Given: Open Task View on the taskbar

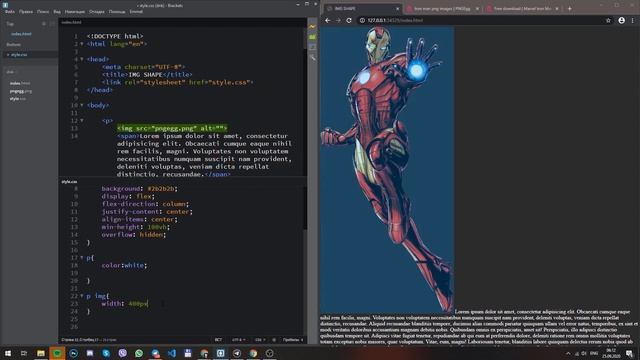Looking at the screenshot, I should click(24, 353).
